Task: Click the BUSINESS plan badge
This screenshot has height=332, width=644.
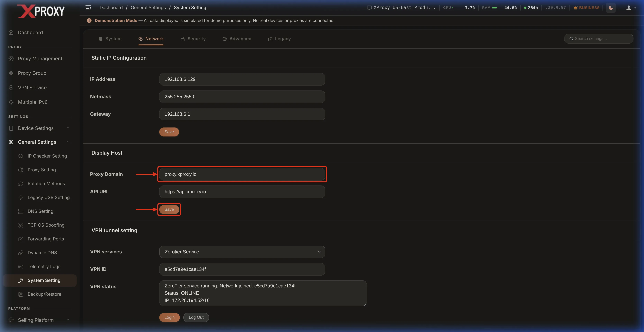Action: click(x=587, y=8)
